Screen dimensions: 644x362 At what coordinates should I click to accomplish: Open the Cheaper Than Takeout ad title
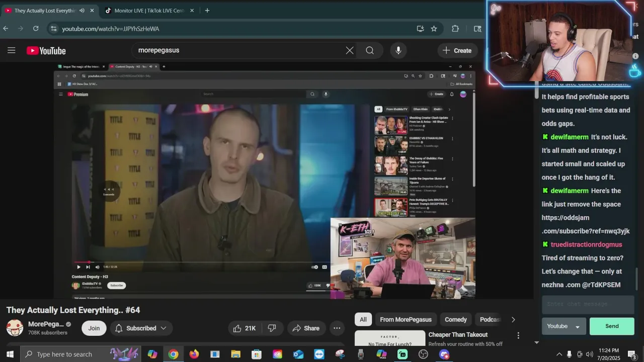click(458, 335)
